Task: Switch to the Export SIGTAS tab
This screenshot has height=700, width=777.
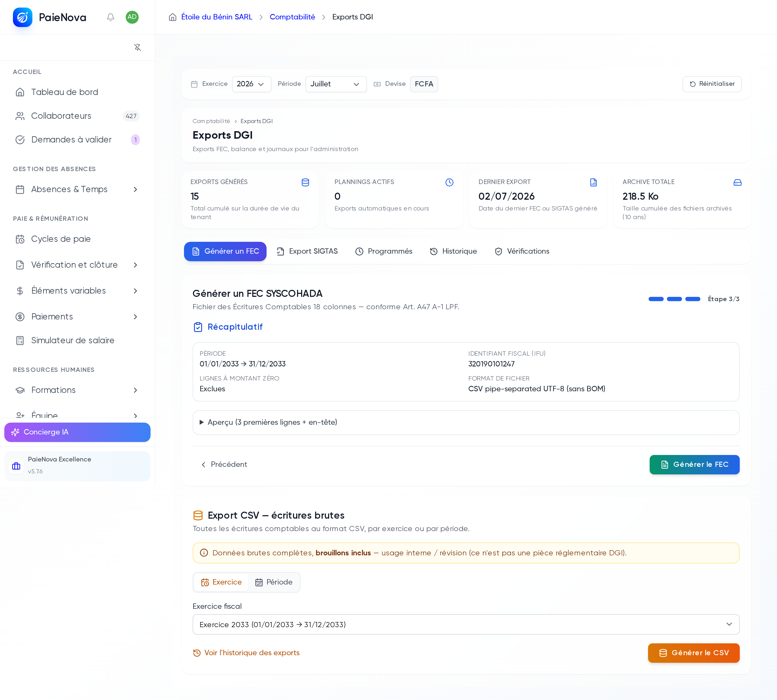Action: (307, 252)
